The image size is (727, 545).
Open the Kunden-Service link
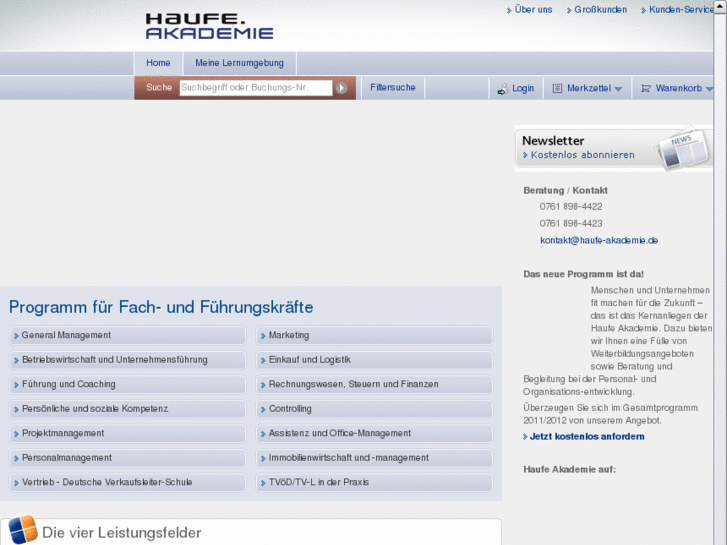681,10
